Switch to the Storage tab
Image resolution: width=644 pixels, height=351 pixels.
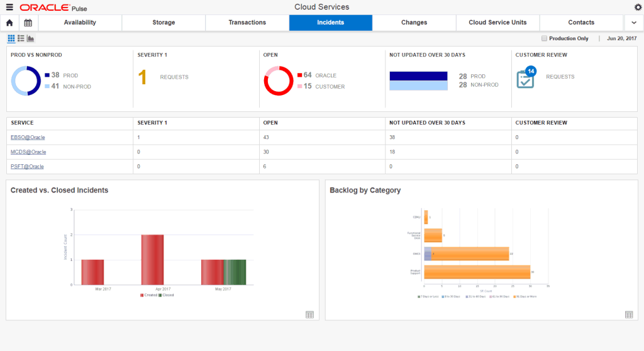pos(164,23)
